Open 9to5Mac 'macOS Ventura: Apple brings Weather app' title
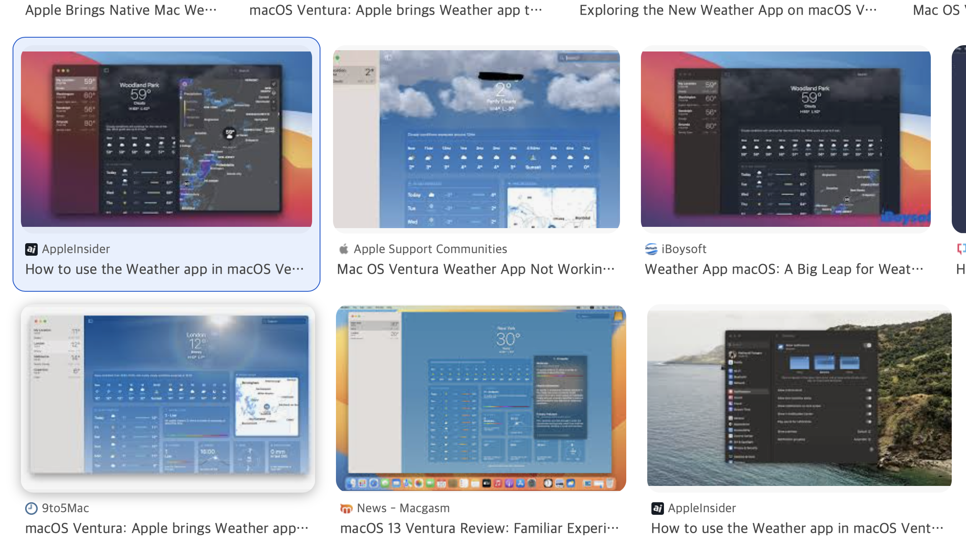 coord(166,529)
